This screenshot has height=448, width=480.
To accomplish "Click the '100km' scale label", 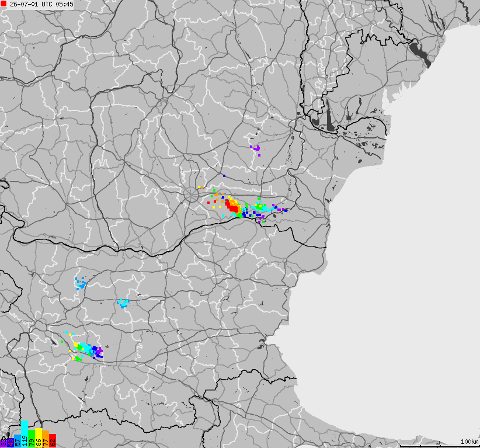I will pyautogui.click(x=469, y=442).
